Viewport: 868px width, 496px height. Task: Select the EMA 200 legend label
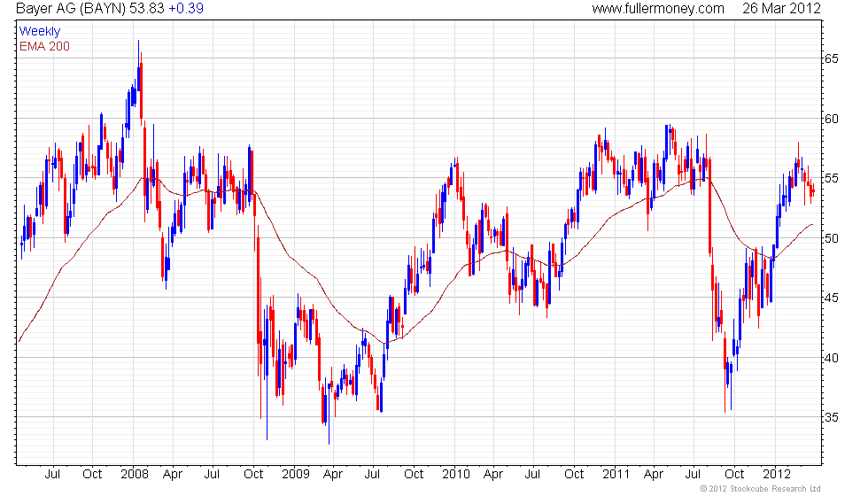point(45,46)
